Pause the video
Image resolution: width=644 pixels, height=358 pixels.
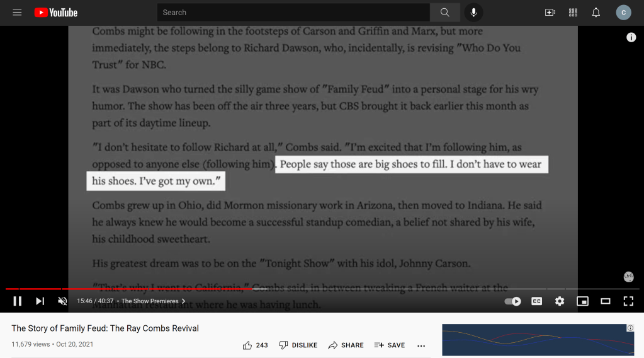(18, 301)
